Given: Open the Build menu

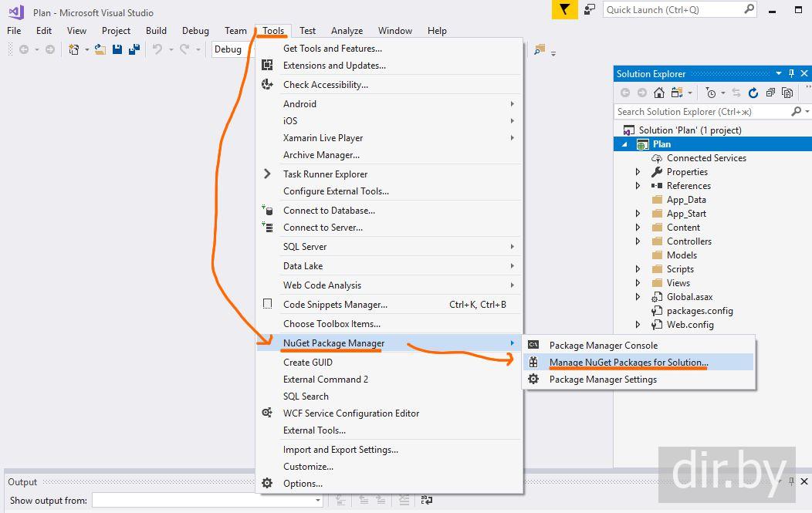Looking at the screenshot, I should [156, 31].
